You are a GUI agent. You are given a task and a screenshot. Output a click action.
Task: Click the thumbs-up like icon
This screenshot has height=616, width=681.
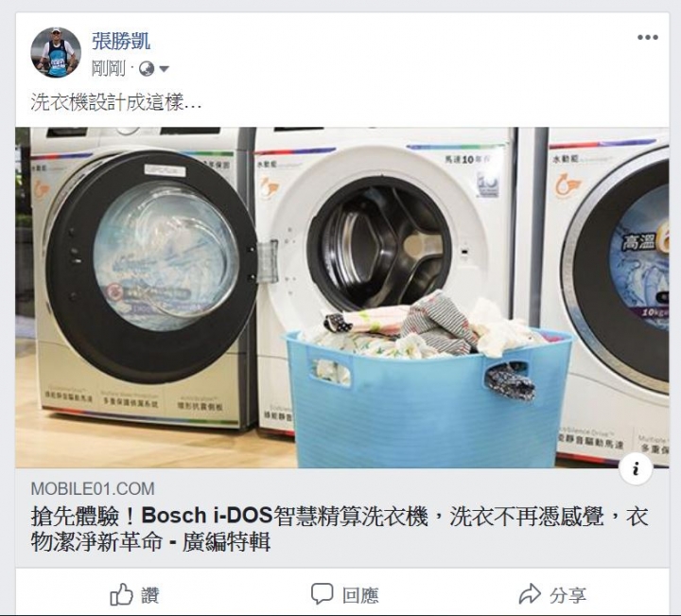coord(121,594)
